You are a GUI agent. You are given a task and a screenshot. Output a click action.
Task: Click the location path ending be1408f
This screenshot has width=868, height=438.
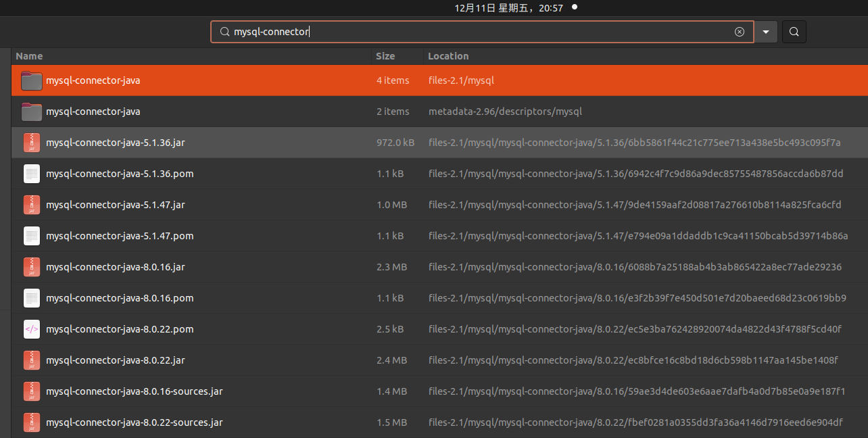pos(633,360)
